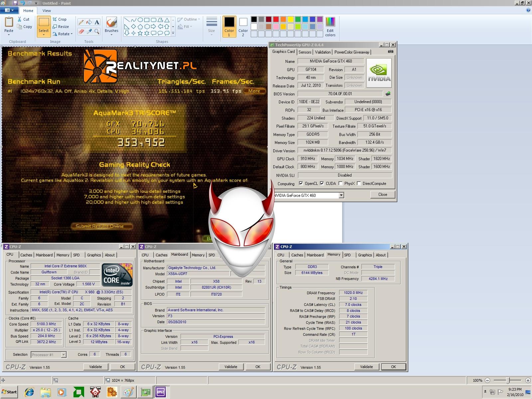Viewport: 532px width, 399px height.
Task: Click the More button in AquaMark results
Action: pos(254,91)
